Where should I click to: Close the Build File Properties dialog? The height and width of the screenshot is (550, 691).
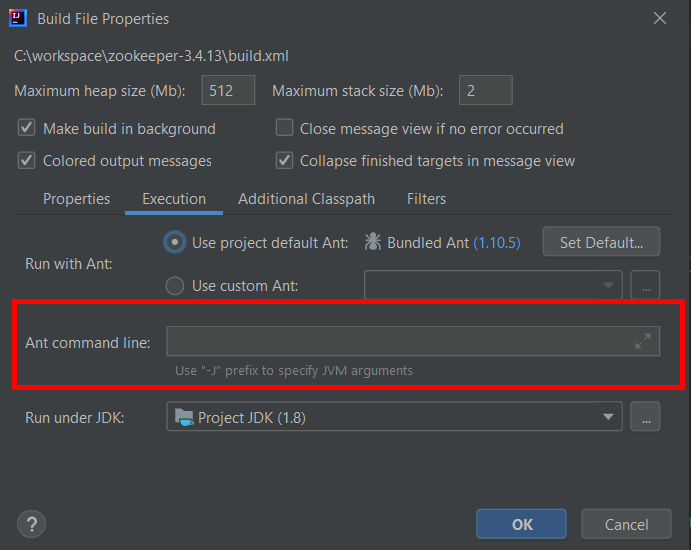point(660,18)
